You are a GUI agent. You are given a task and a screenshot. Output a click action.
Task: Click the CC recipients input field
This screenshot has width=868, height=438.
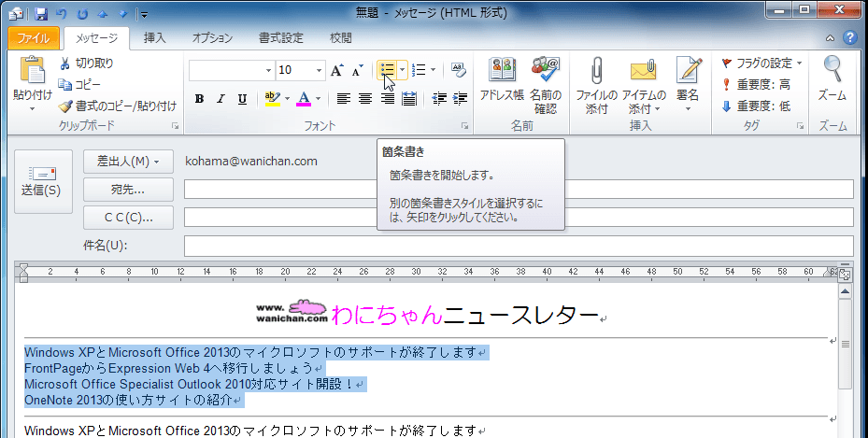pos(519,218)
